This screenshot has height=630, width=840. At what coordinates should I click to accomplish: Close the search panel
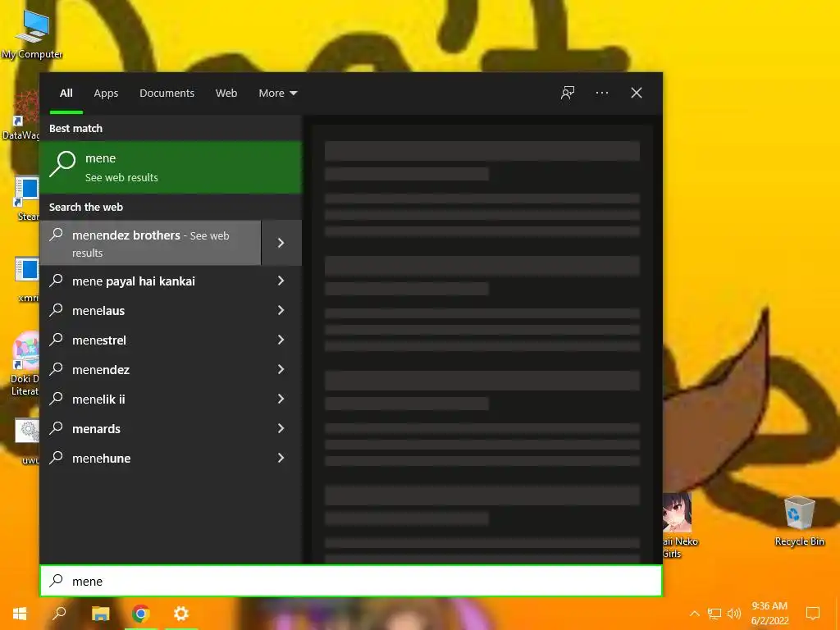[636, 93]
